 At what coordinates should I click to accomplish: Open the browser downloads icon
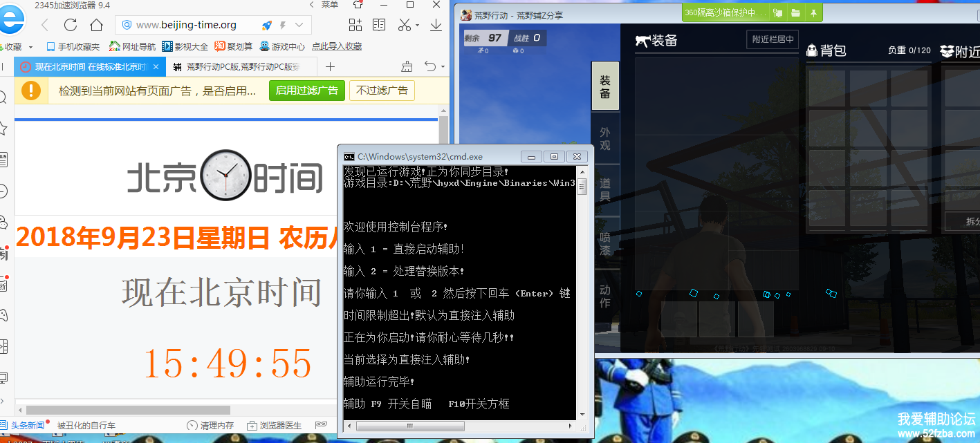tap(436, 25)
